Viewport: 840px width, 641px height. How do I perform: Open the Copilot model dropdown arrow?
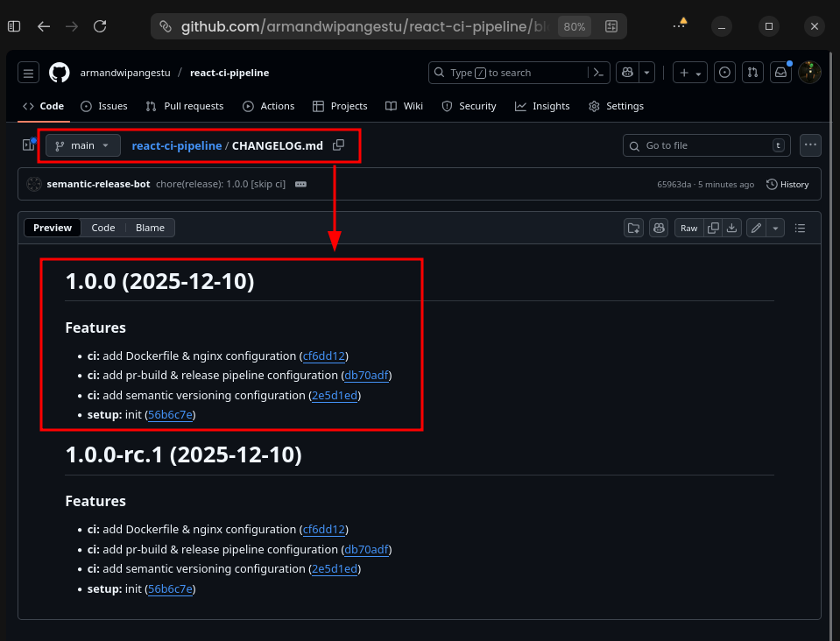[646, 72]
